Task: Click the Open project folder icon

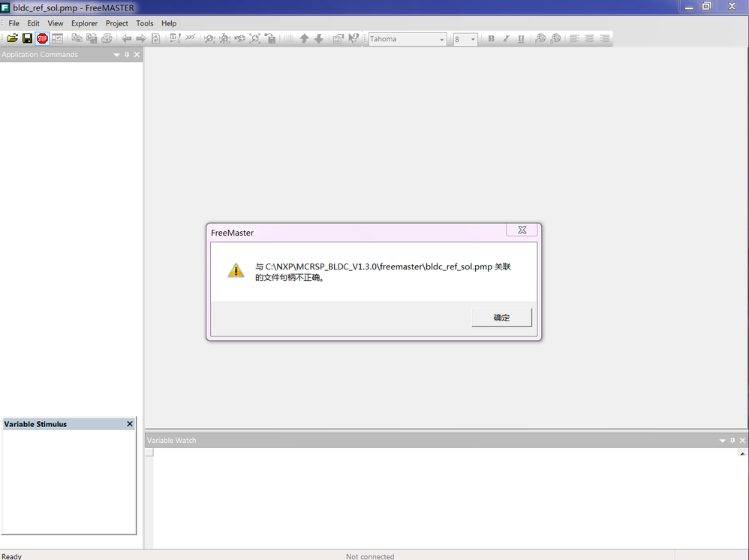Action: tap(13, 39)
